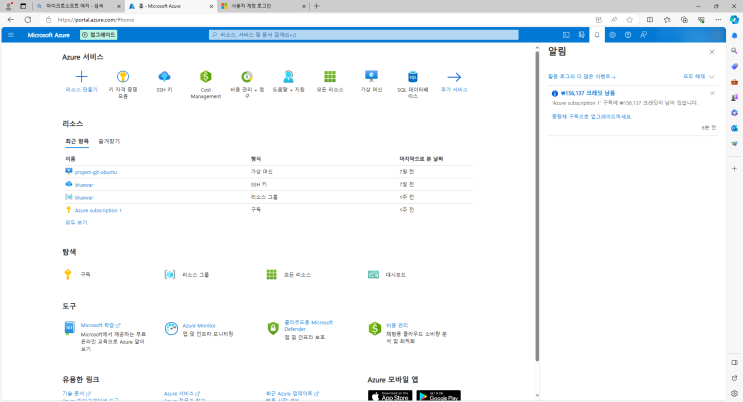
Task: Open the Copilot icon in Edge toolbar
Action: 734,19
